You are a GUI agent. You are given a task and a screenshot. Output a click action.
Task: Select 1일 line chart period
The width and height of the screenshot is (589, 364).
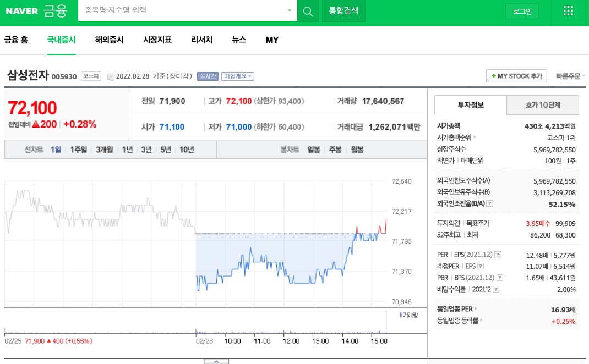point(56,150)
